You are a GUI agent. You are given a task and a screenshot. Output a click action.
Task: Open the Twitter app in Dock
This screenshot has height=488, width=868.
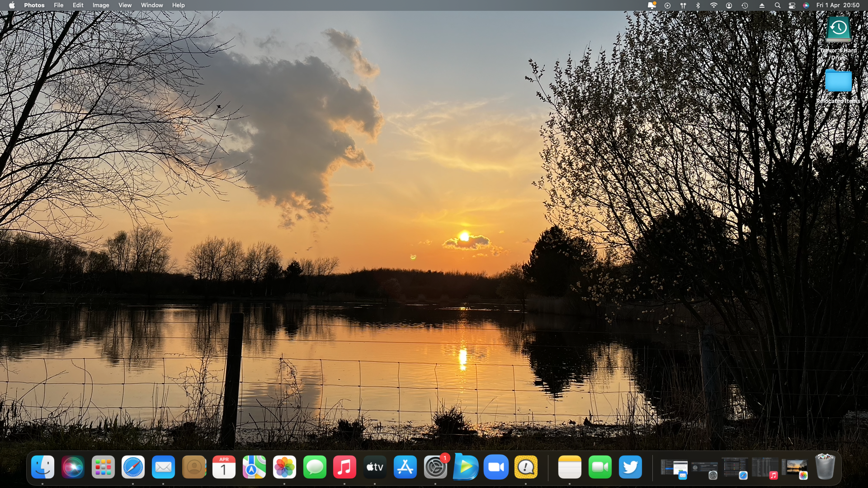(x=630, y=467)
